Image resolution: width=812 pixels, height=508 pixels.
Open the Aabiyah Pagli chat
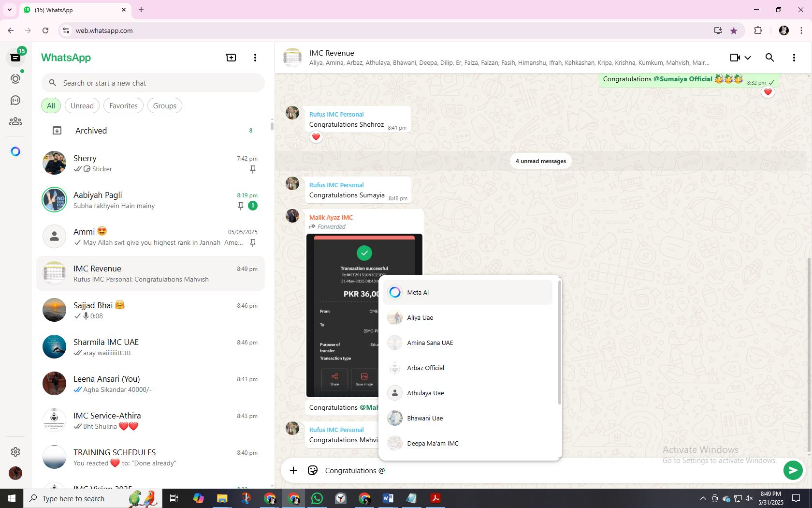pos(151,200)
